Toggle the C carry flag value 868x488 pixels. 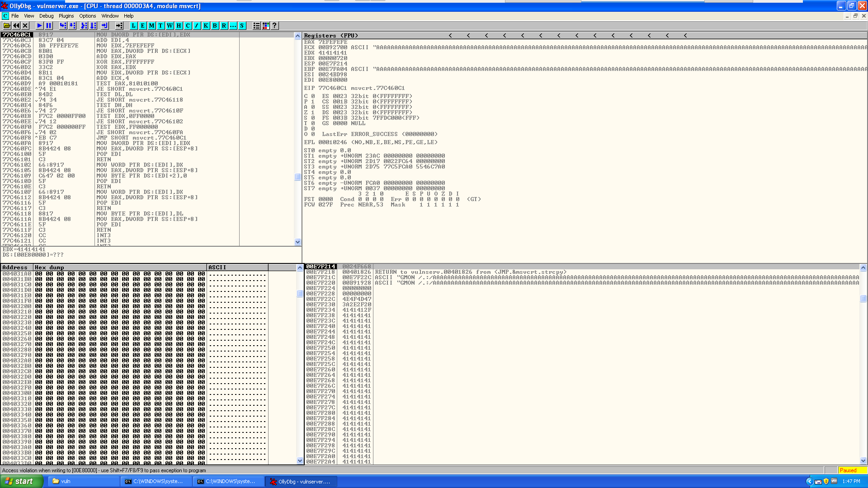(313, 96)
